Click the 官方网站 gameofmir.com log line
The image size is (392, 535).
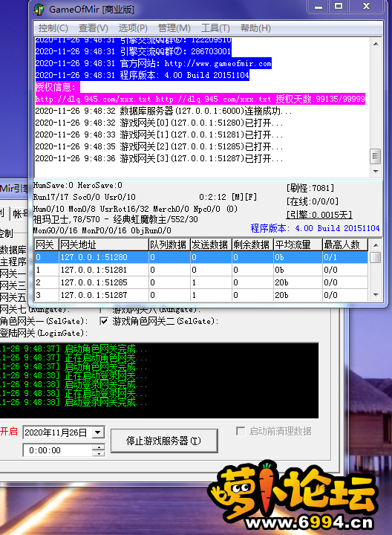pos(154,63)
